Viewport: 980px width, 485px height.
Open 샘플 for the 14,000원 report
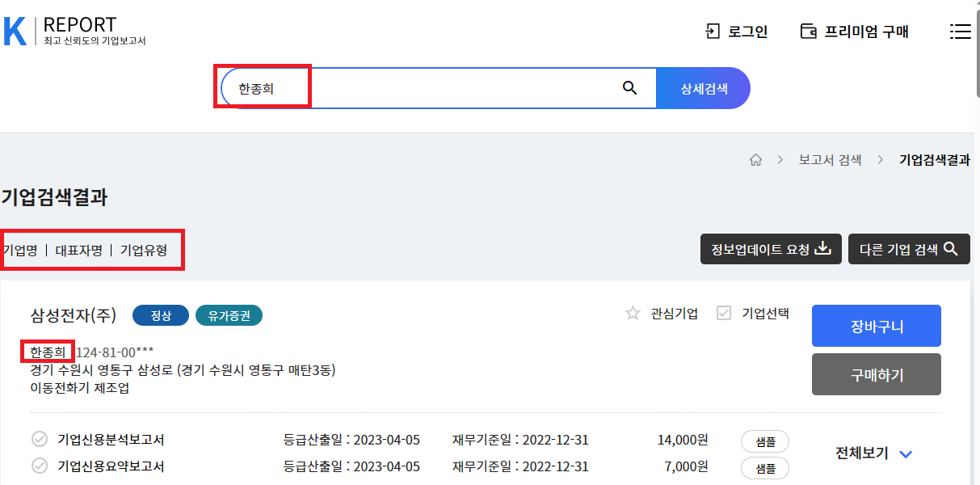[765, 441]
